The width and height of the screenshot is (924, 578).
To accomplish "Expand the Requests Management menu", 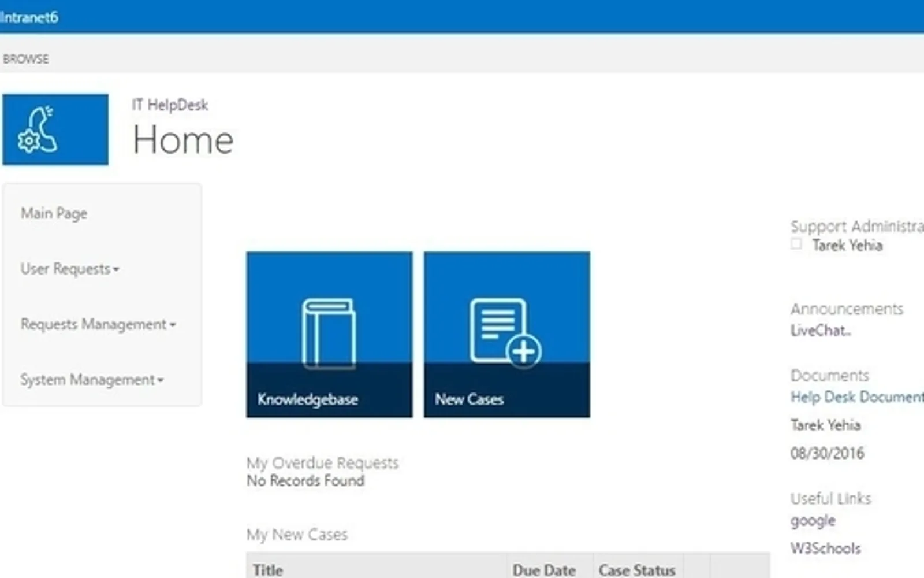I will point(98,324).
